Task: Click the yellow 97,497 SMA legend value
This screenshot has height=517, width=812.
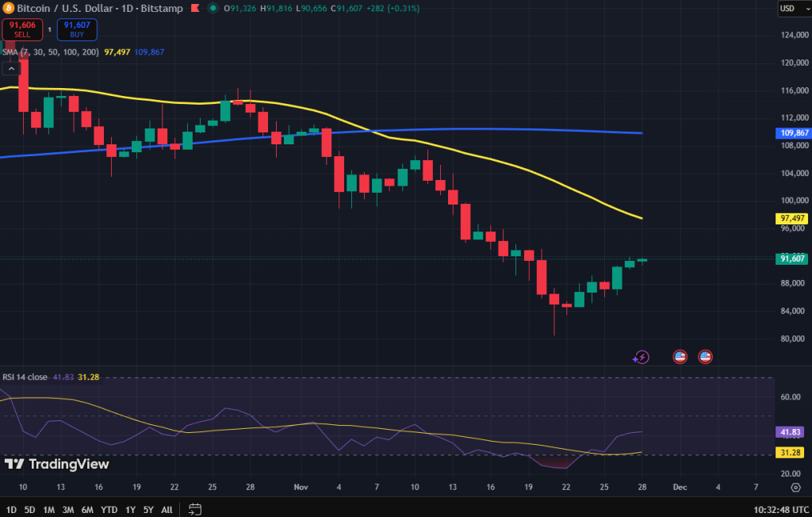Action: (117, 52)
